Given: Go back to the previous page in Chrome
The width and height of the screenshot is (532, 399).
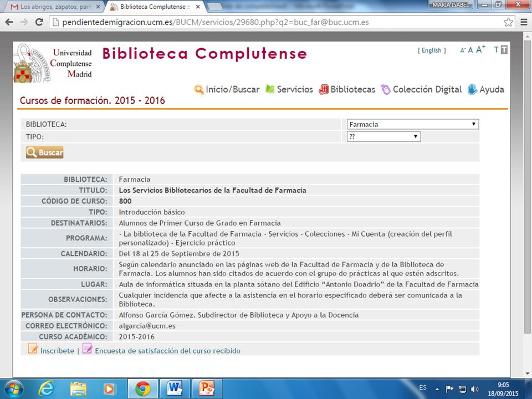Looking at the screenshot, I should point(9,22).
